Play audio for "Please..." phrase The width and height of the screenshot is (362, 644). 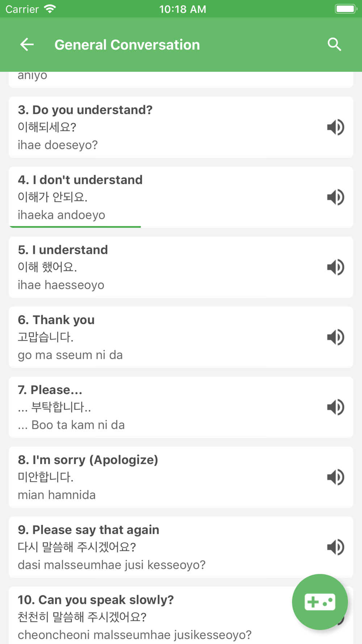coord(336,407)
